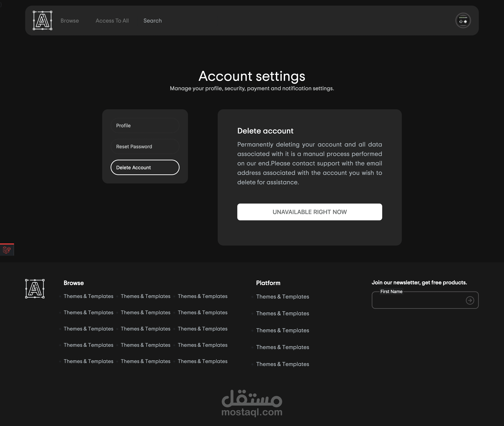Switch to the Reset Password tab
This screenshot has width=504, height=426.
click(145, 147)
